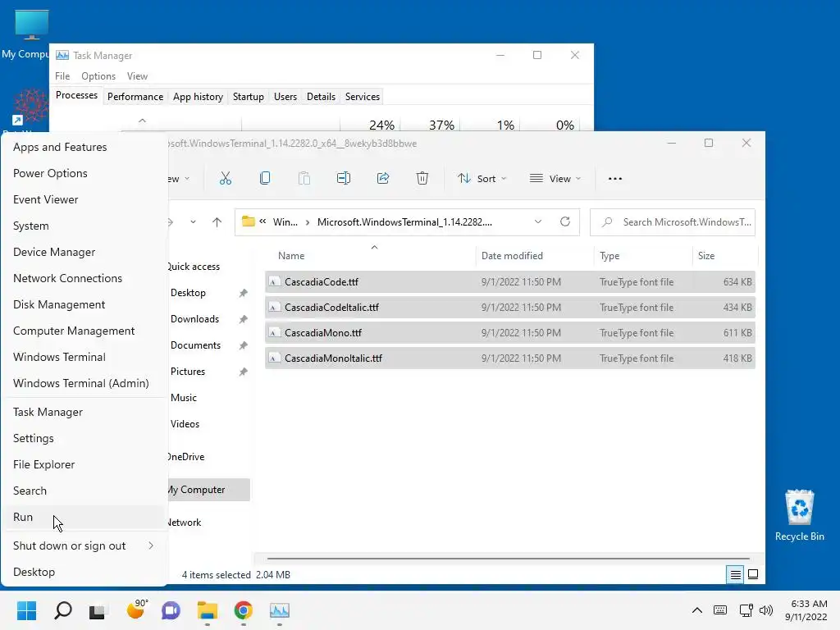Open Pictures in the navigation pane
The height and width of the screenshot is (630, 840).
(x=188, y=372)
